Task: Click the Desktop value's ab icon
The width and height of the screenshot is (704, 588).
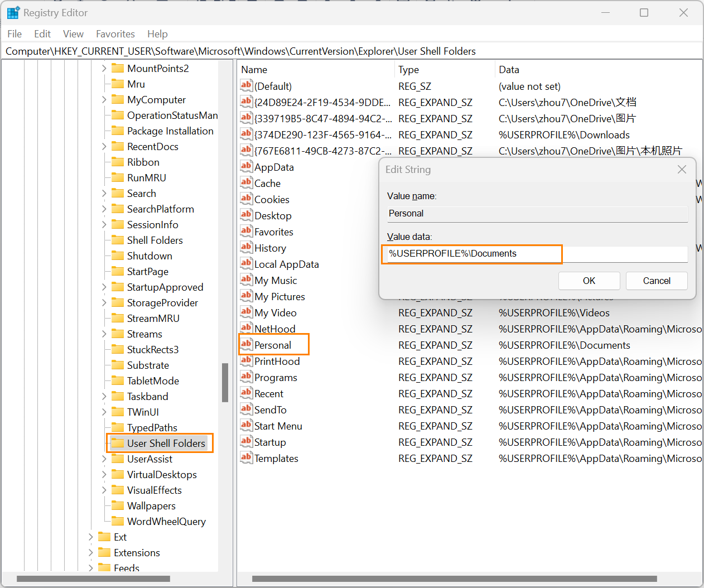Action: click(x=247, y=215)
